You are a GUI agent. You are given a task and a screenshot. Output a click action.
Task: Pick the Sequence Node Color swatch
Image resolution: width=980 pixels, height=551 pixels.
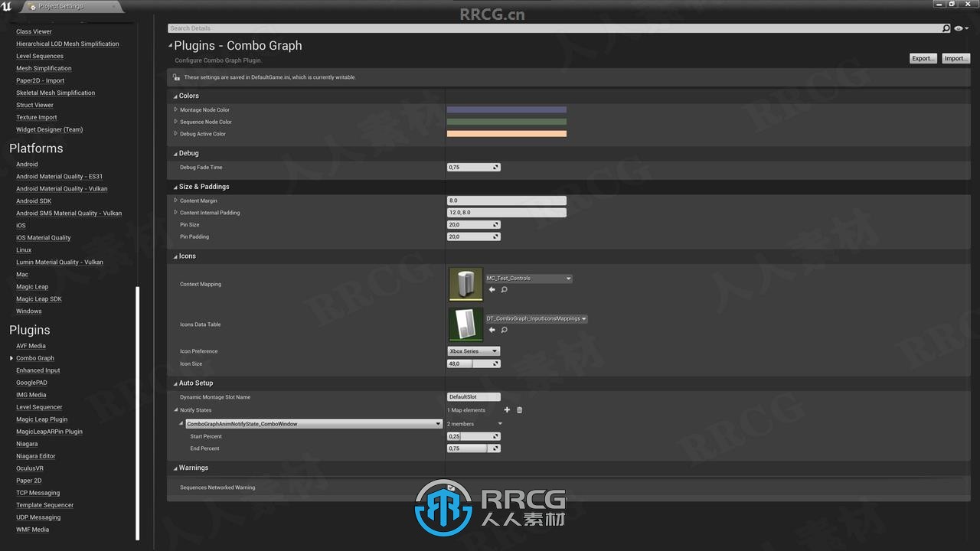click(507, 122)
